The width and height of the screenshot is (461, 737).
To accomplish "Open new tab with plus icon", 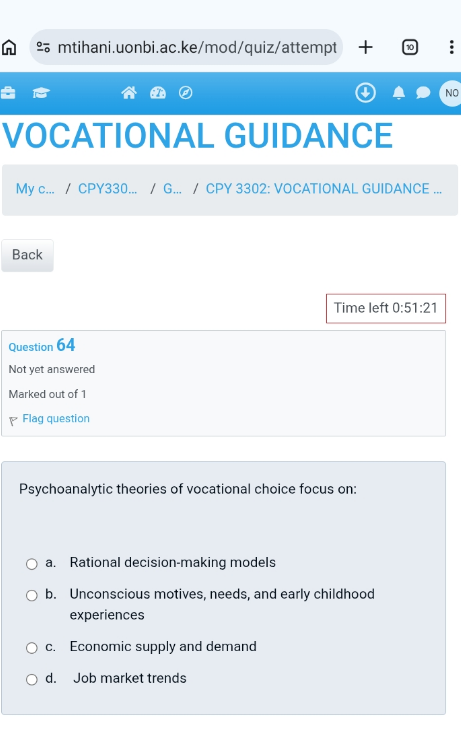I will (x=366, y=47).
